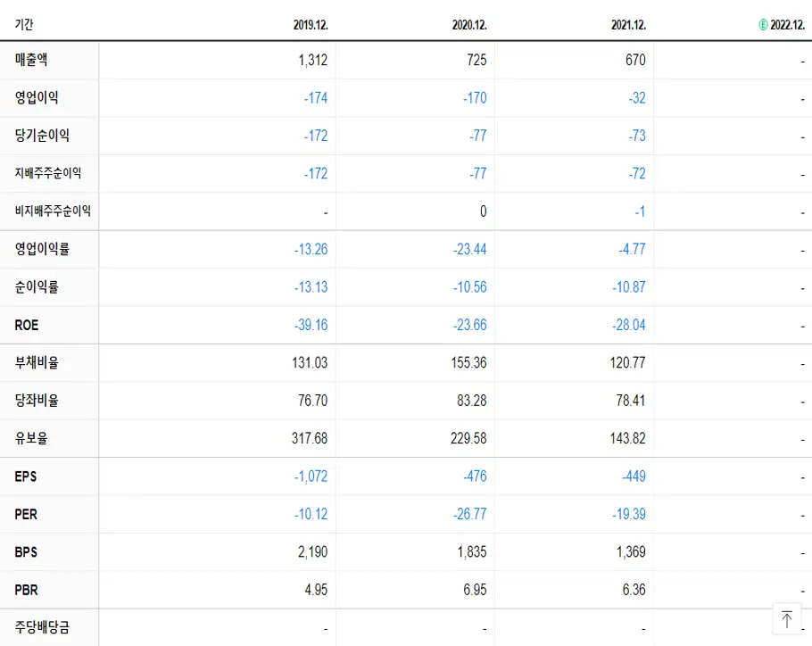
Task: Click the scroll-to-top arrow icon
Action: [x=787, y=618]
